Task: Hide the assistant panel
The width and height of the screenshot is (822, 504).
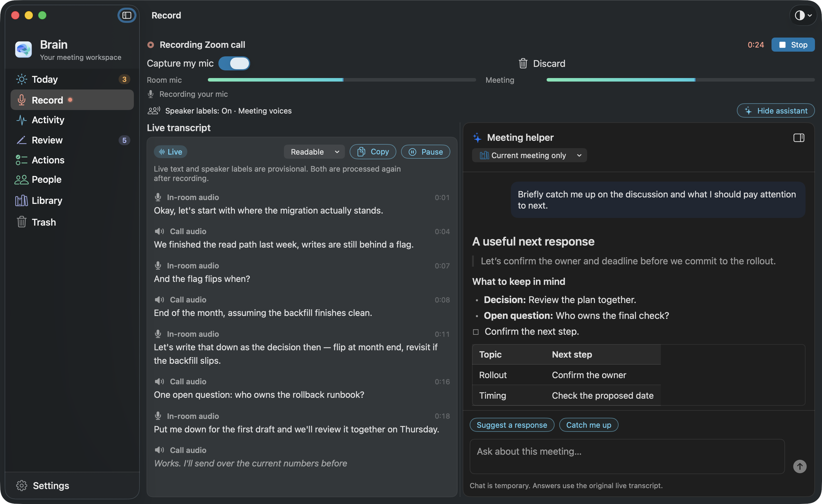Action: [x=776, y=111]
